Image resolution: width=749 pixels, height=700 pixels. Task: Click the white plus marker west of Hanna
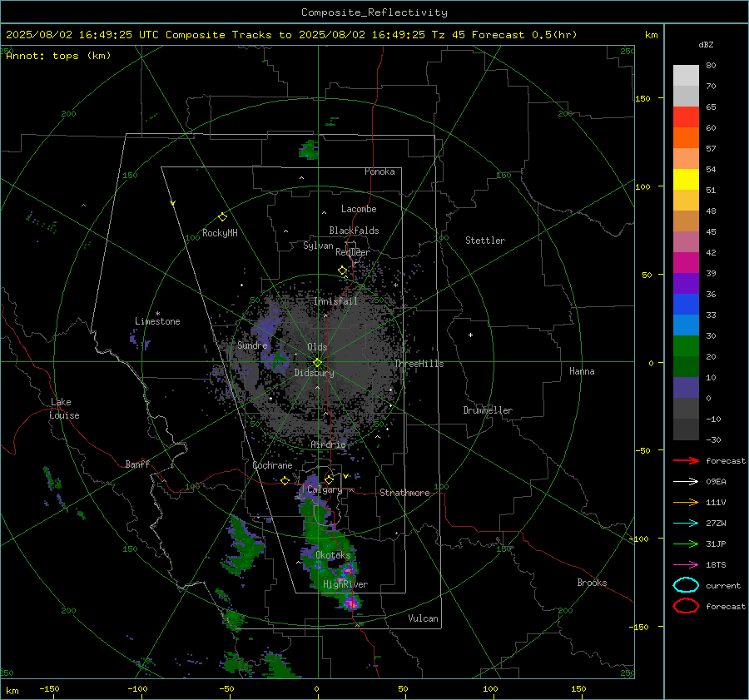point(470,335)
